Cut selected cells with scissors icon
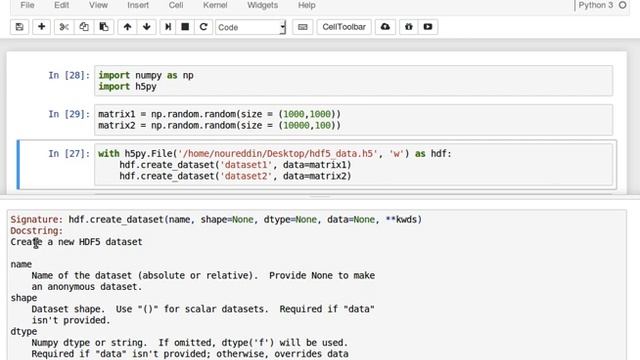Image resolution: width=640 pixels, height=360 pixels. pos(64,27)
